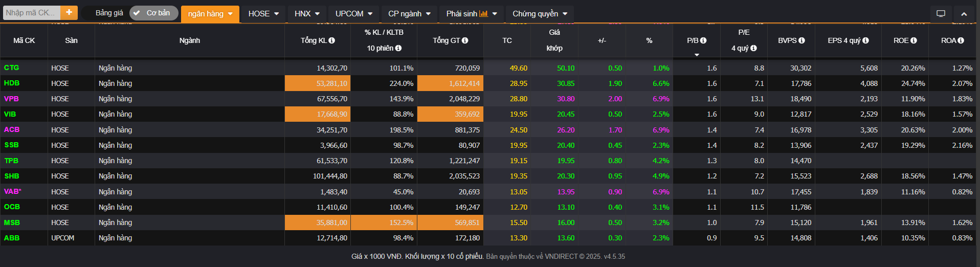Collapse the header with the up chevron

964,14
